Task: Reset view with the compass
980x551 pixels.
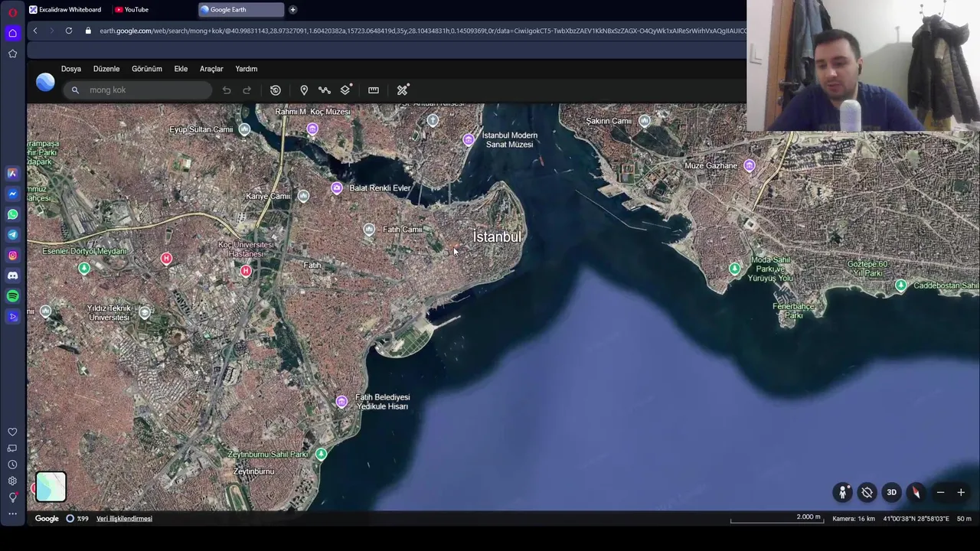Action: tap(916, 493)
